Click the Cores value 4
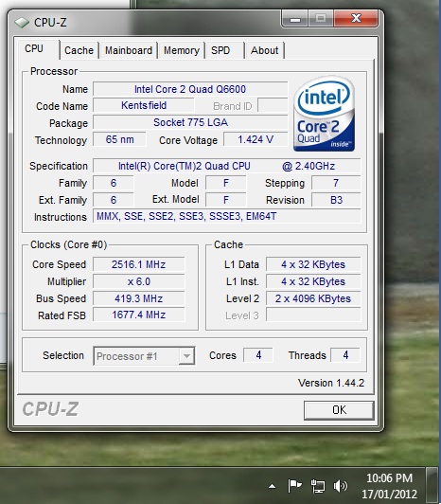Screen dimensions: 441x504 coord(258,355)
